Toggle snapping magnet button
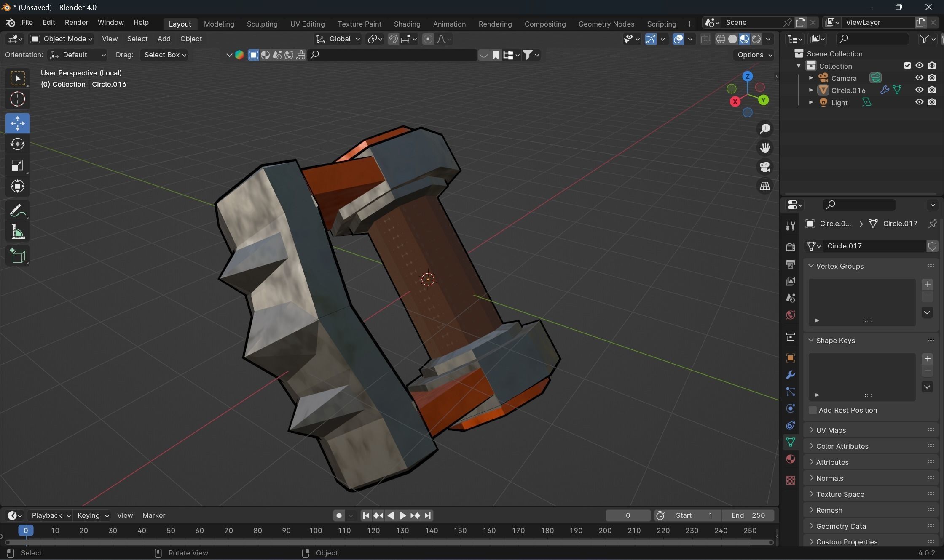This screenshot has width=944, height=560. 393,39
